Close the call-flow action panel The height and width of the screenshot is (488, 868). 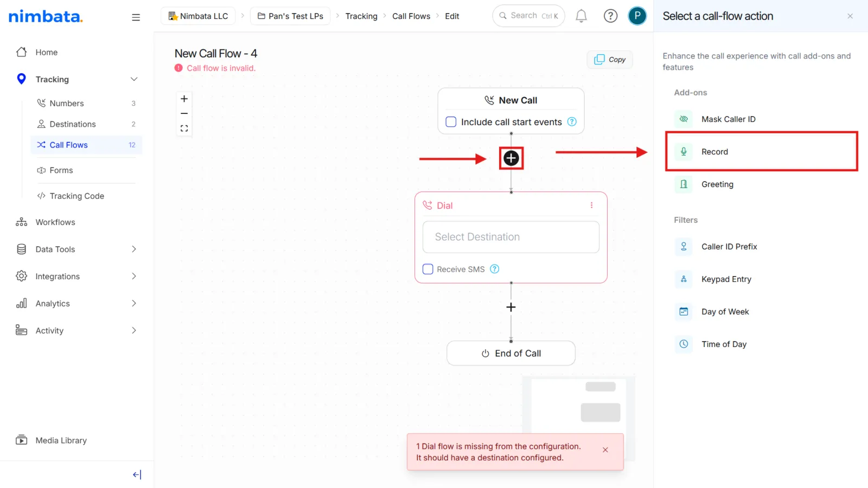tap(850, 16)
